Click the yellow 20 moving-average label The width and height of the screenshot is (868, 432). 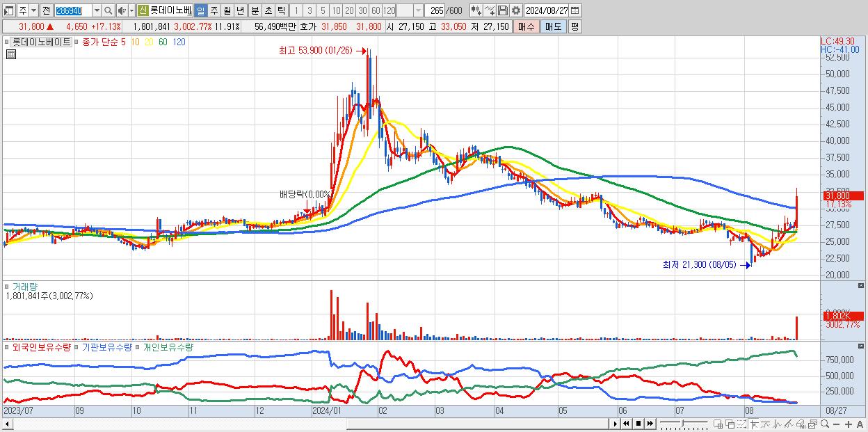pos(149,42)
